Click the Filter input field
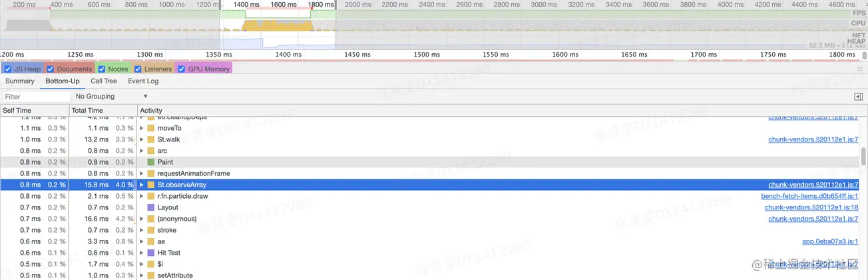This screenshot has width=868, height=280. [x=35, y=97]
